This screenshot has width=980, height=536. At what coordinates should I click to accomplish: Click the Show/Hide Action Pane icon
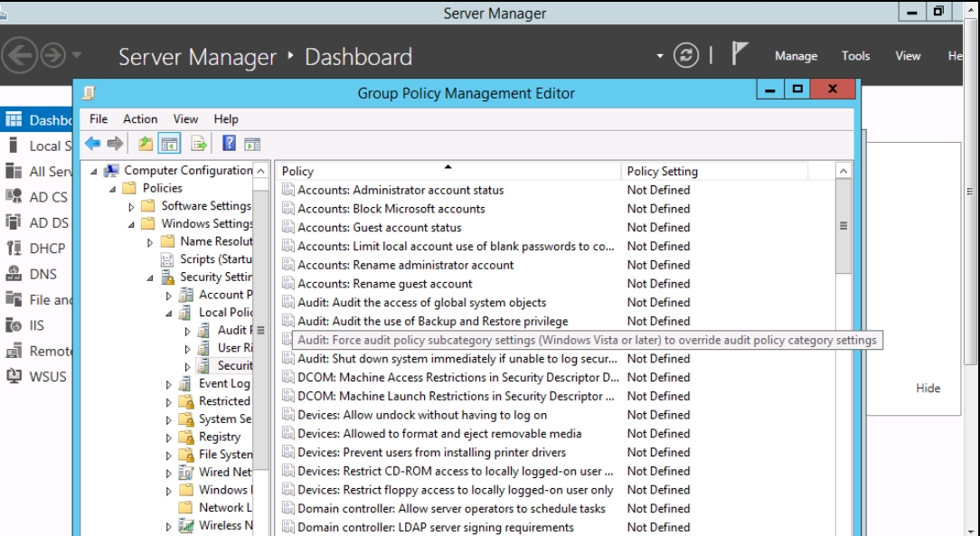click(x=252, y=144)
